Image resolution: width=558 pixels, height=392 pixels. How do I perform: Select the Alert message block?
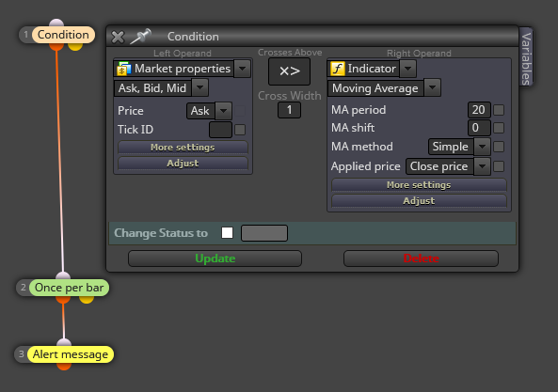coord(71,354)
